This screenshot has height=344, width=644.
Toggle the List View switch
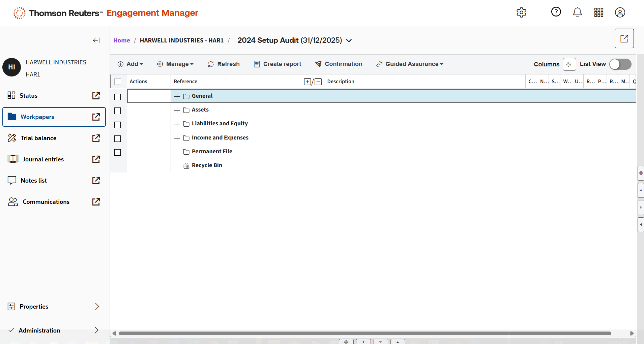click(620, 64)
